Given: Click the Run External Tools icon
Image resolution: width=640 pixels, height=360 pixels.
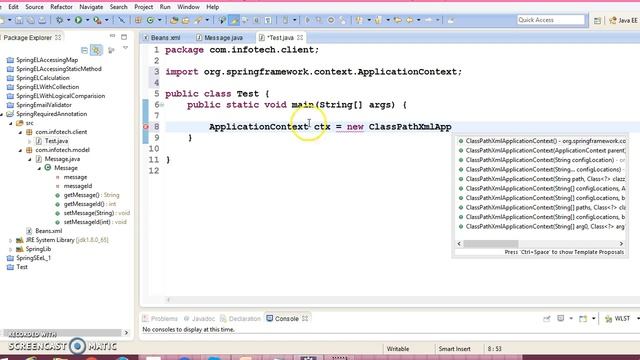Looking at the screenshot, I should tap(97, 20).
